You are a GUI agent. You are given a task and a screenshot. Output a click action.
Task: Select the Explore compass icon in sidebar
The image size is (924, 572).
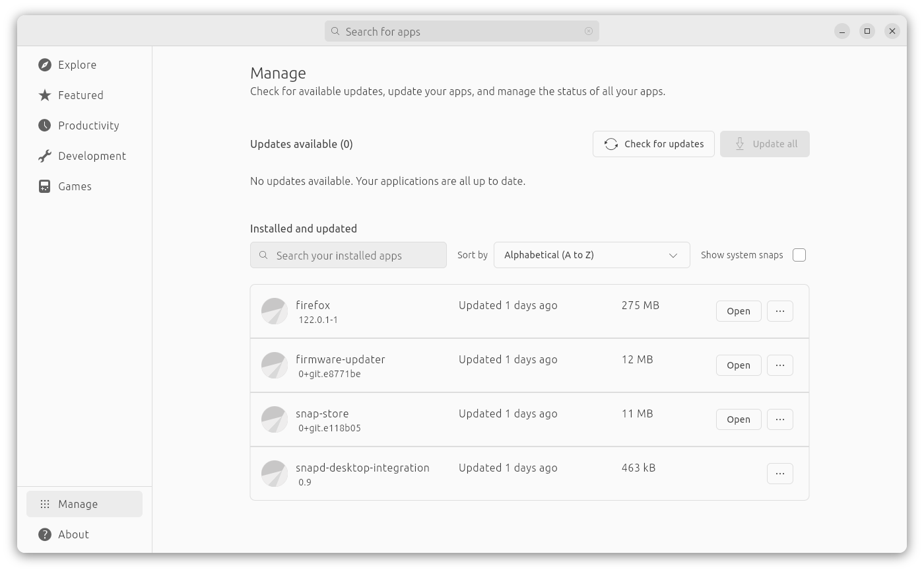click(x=44, y=64)
